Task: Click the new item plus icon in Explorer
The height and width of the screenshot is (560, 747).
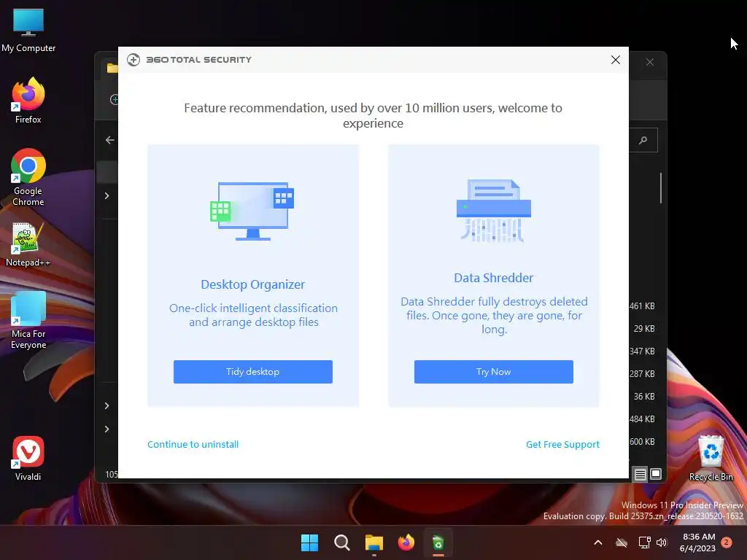Action: tap(115, 99)
